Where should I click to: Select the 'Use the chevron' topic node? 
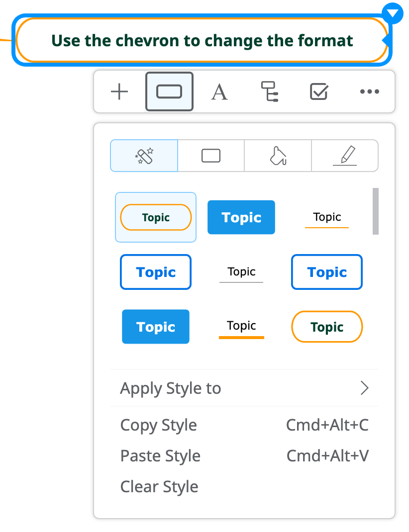tap(202, 41)
